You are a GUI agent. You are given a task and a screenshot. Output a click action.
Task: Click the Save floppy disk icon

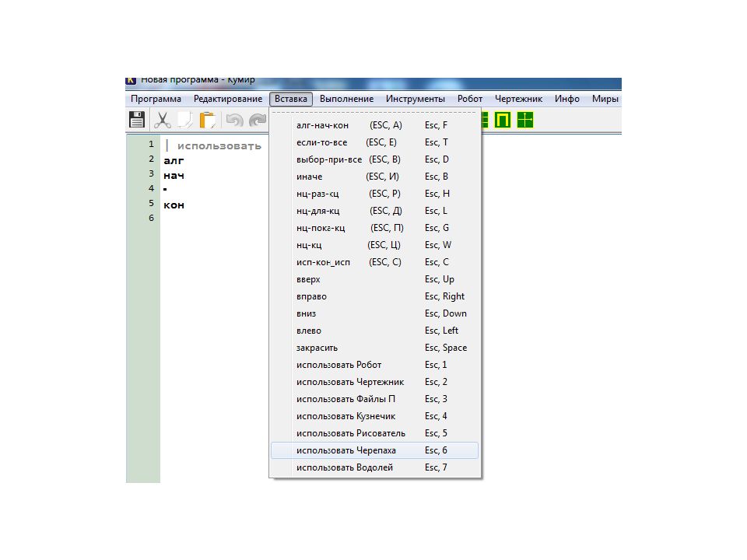136,120
